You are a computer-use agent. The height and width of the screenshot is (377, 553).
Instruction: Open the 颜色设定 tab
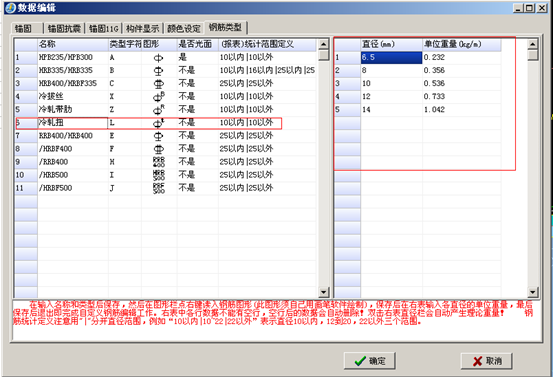click(183, 28)
